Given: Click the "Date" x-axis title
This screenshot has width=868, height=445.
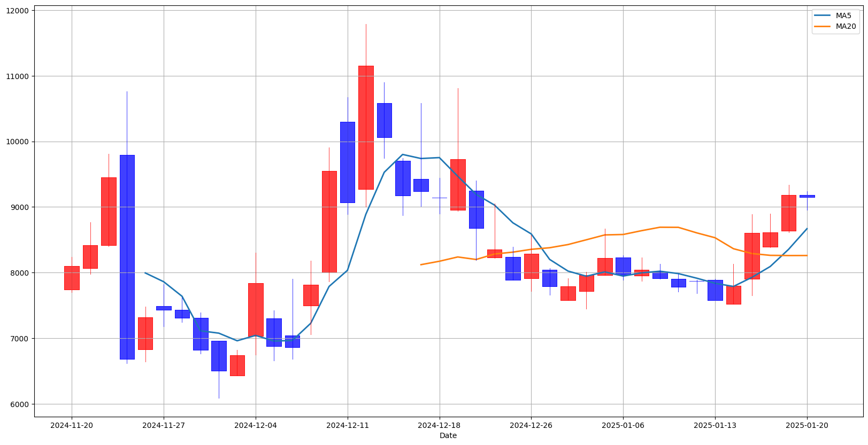Looking at the screenshot, I should (x=448, y=435).
